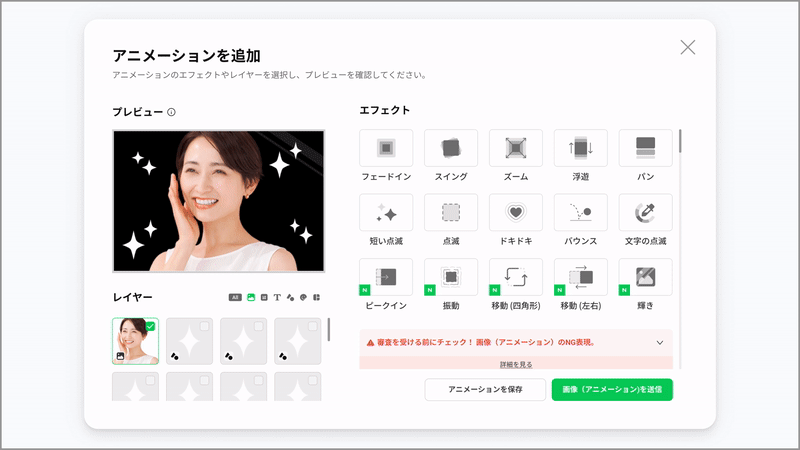The width and height of the screenshot is (800, 450).
Task: Choose the ピークイン peek-in effect
Action: point(386,277)
